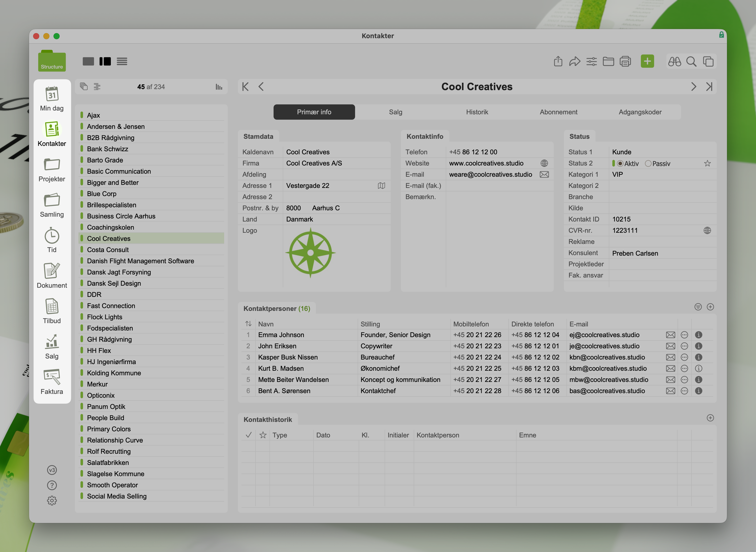The image size is (756, 552).
Task: Select the Aktiv radio button
Action: [x=620, y=164]
